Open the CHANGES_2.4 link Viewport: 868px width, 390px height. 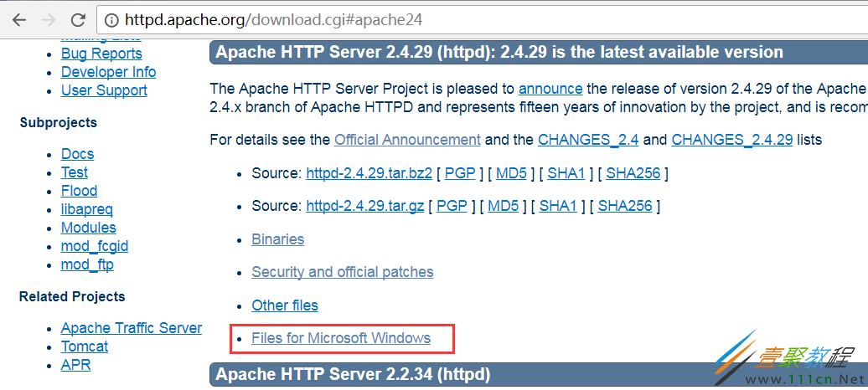pos(588,140)
